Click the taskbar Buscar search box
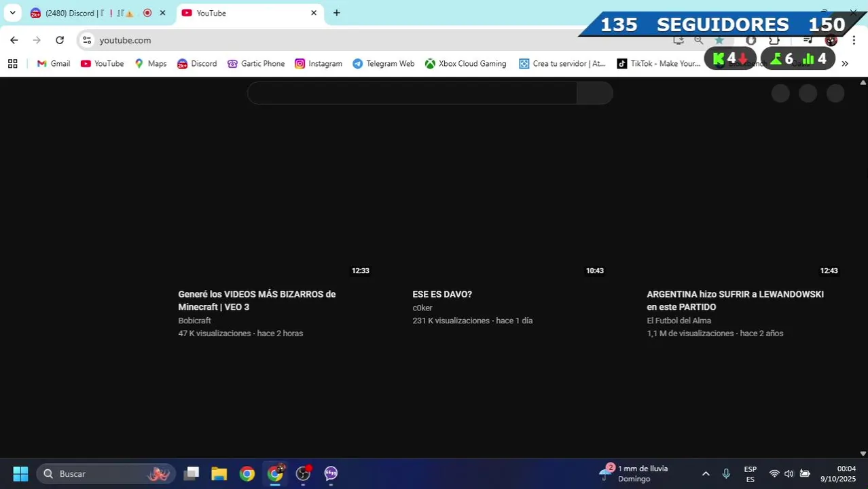Viewport: 868px width, 489px height. click(x=105, y=473)
